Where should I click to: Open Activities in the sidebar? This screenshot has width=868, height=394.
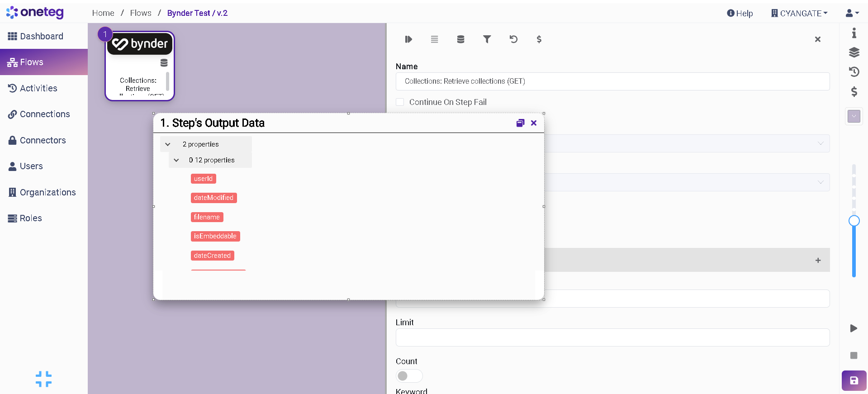click(38, 88)
